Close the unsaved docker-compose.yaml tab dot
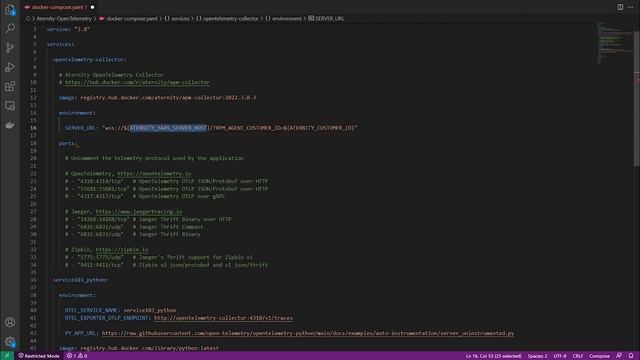640x360 pixels. pos(92,7)
